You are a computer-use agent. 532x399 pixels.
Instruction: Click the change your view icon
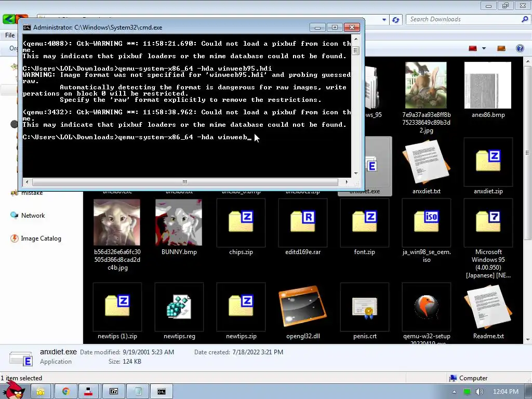tap(473, 48)
